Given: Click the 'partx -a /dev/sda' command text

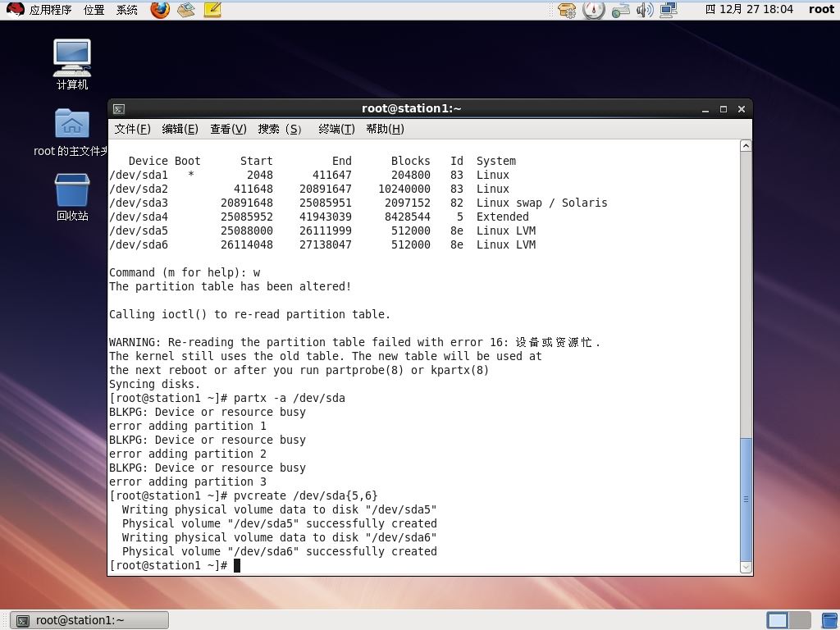Looking at the screenshot, I should [290, 398].
